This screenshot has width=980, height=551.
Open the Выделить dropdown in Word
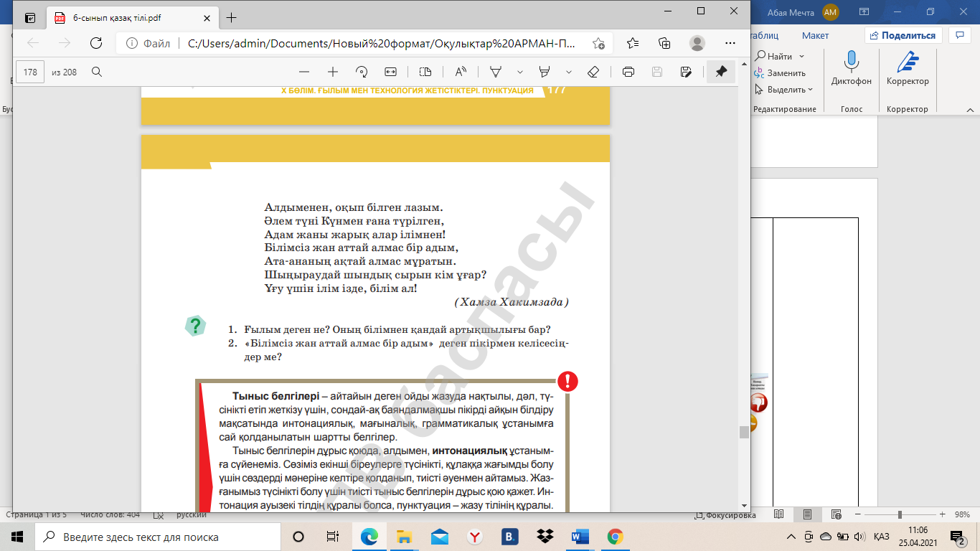783,90
